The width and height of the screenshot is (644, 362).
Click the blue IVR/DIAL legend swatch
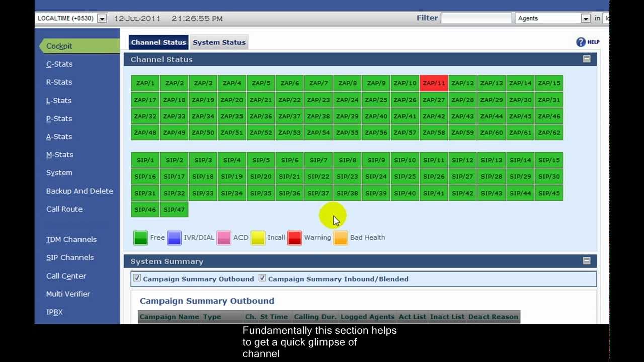(174, 238)
